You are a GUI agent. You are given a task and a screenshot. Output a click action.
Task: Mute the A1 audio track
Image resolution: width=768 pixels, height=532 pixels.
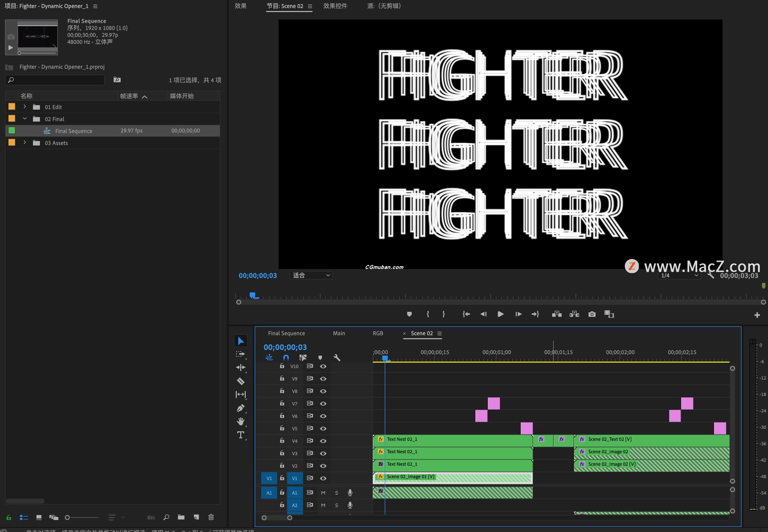click(323, 493)
